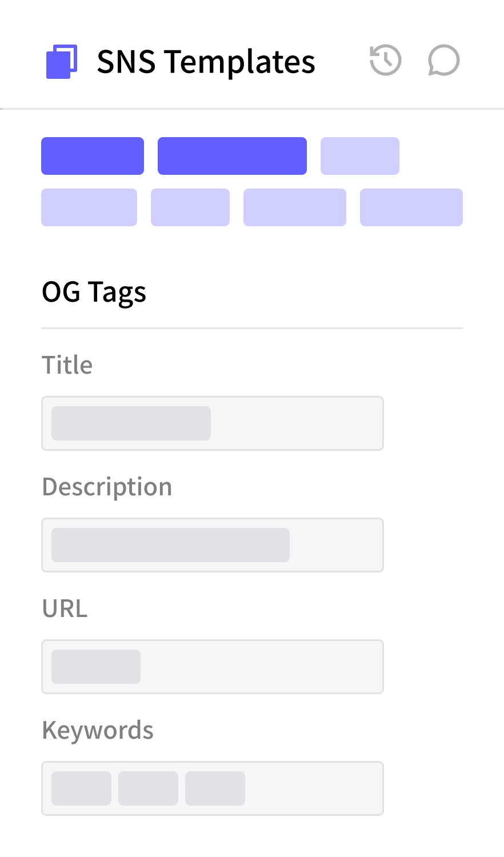Click the gray placeholder inside Title field
504x857 pixels.
(131, 423)
